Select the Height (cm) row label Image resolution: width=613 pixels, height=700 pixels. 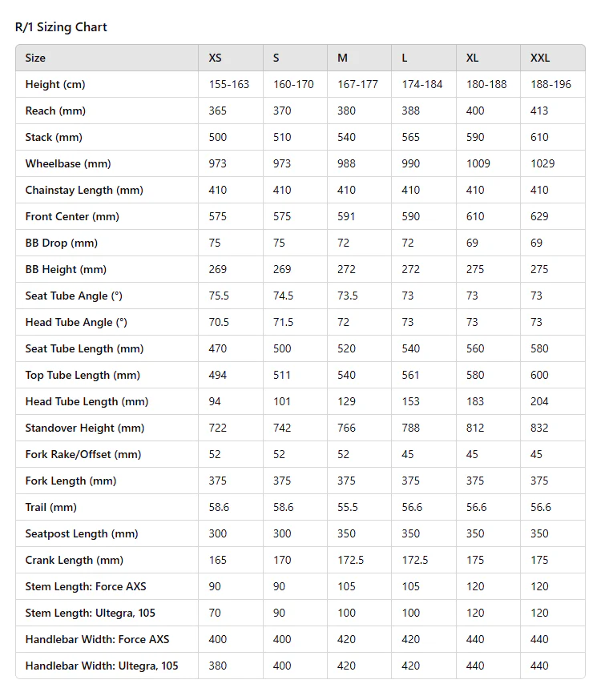click(55, 84)
